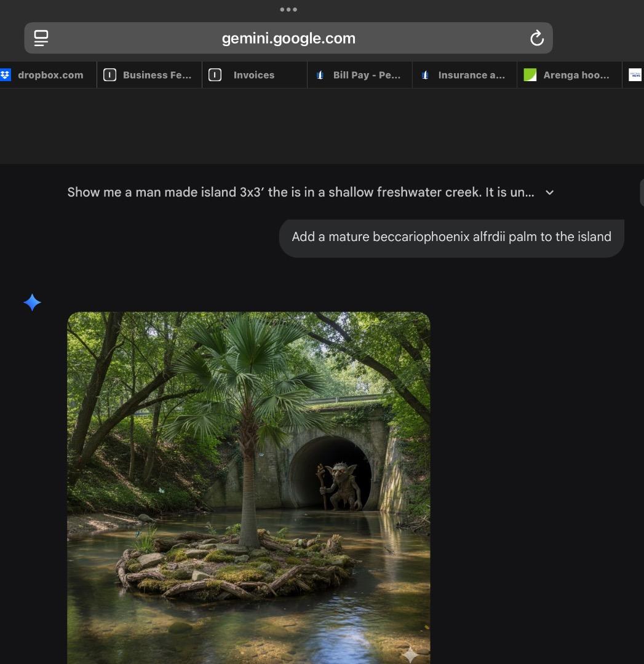The height and width of the screenshot is (664, 644).
Task: Open the Bill Pay - Pe... tab
Action: click(366, 75)
